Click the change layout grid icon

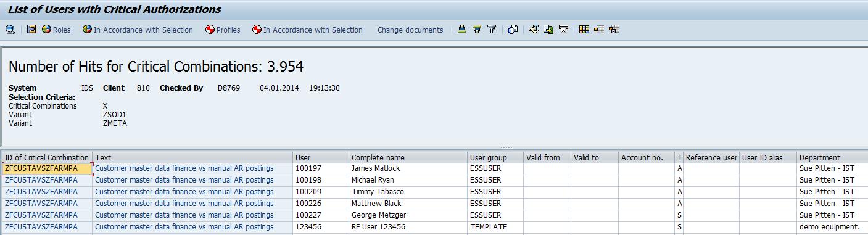tap(584, 30)
